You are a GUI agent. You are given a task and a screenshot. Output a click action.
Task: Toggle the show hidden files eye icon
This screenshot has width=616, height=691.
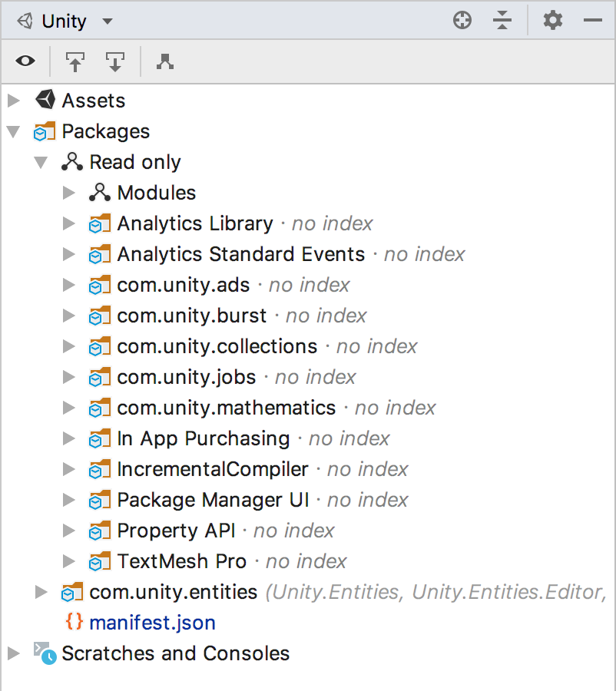(x=25, y=61)
